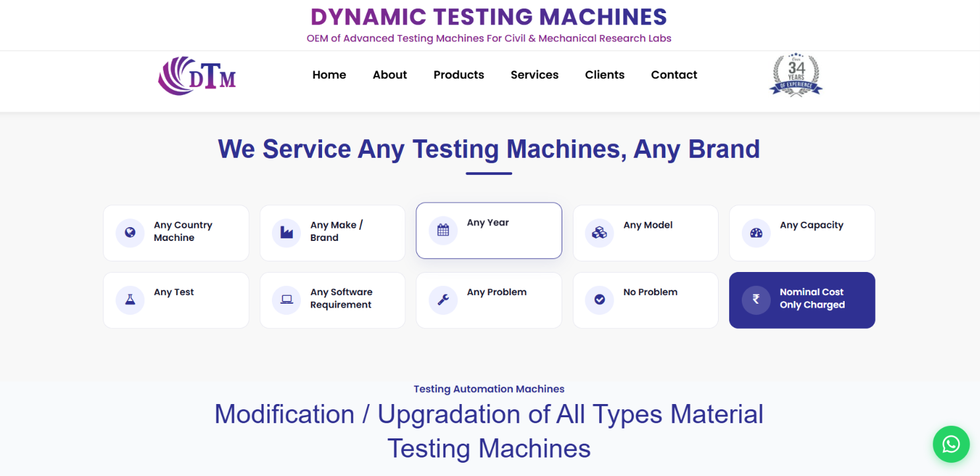Select the 'Any Year' label
980x476 pixels.
click(x=488, y=222)
